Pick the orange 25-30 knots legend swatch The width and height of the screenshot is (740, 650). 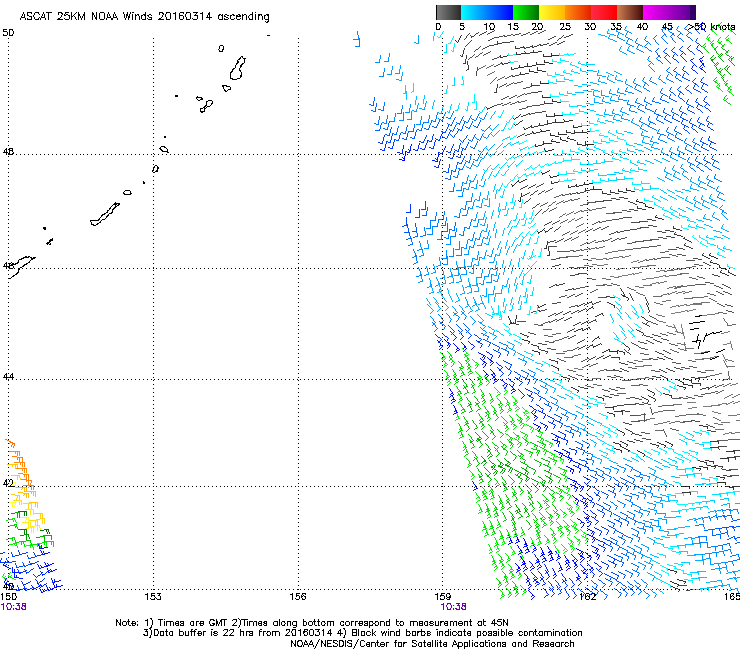(578, 12)
